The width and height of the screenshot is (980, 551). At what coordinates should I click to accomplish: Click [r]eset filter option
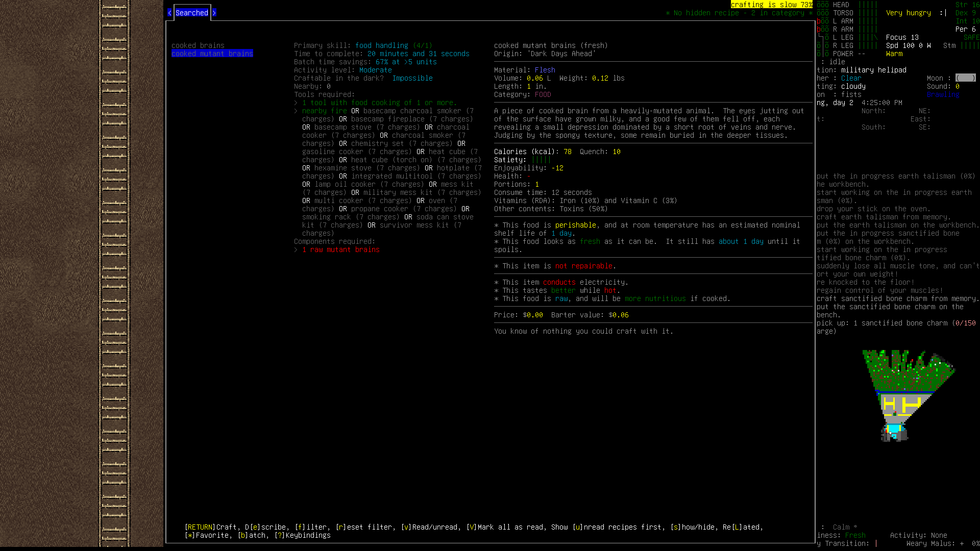(363, 527)
